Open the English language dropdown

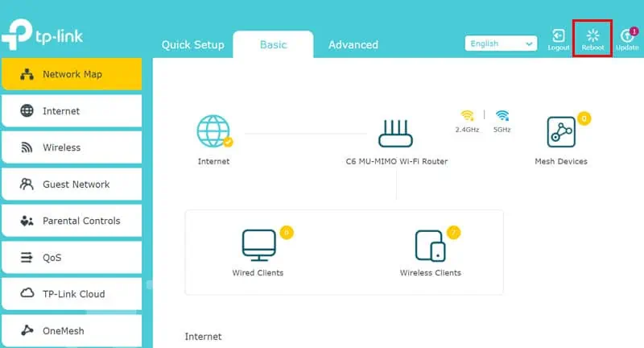[501, 43]
